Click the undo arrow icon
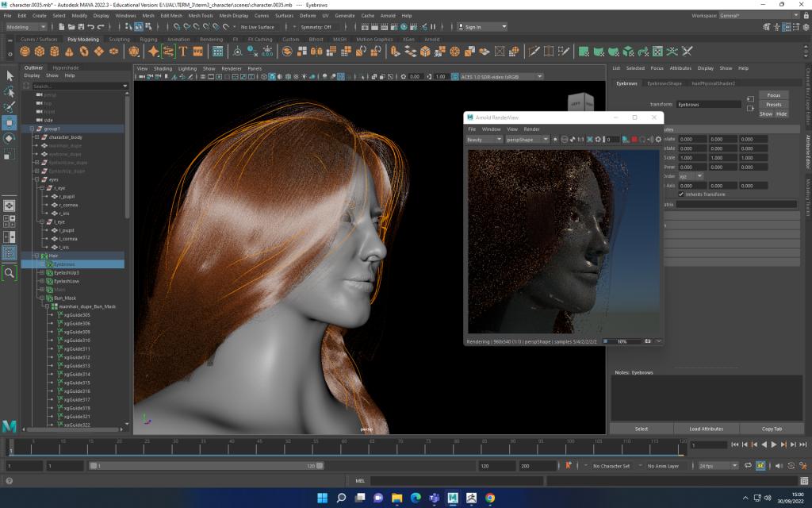The image size is (812, 508). [x=91, y=27]
